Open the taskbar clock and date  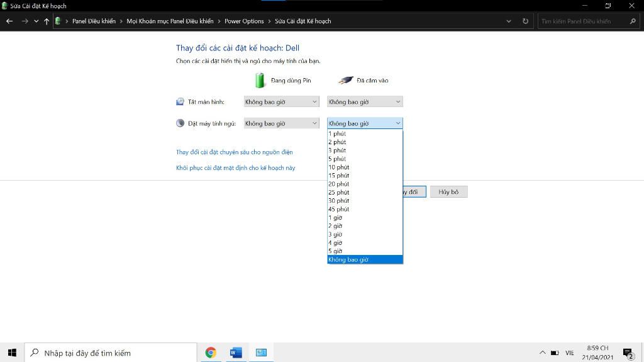pos(597,353)
